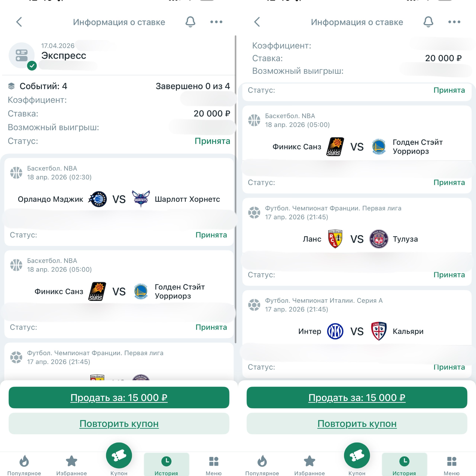This screenshot has width=476, height=476.
Task: Click the vertical scrollbar in left screen
Action: [236, 189]
